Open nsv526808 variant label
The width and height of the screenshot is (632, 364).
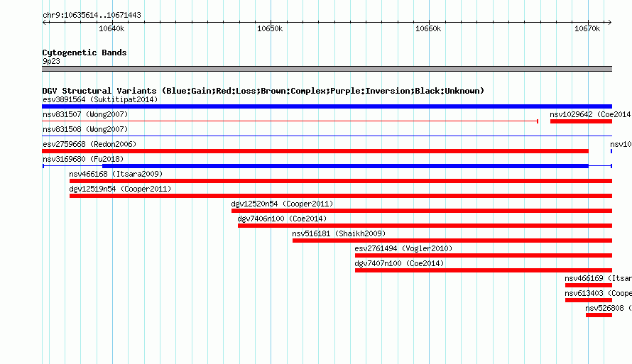(x=609, y=308)
